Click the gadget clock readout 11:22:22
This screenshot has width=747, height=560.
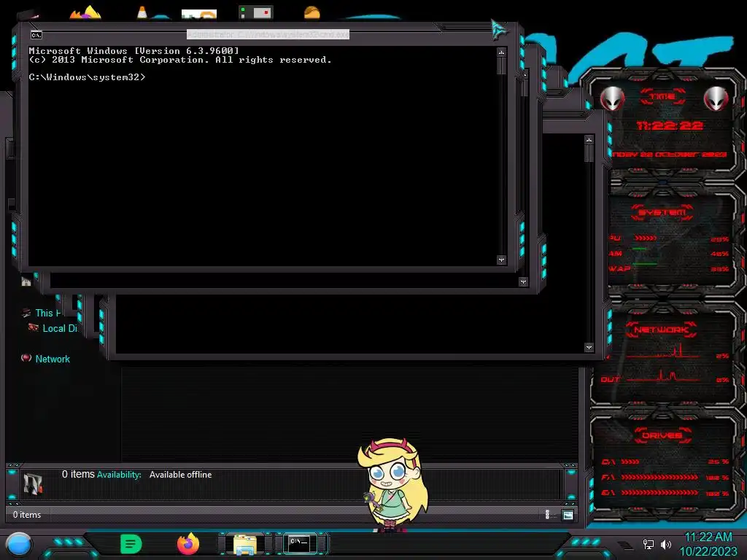(x=670, y=125)
